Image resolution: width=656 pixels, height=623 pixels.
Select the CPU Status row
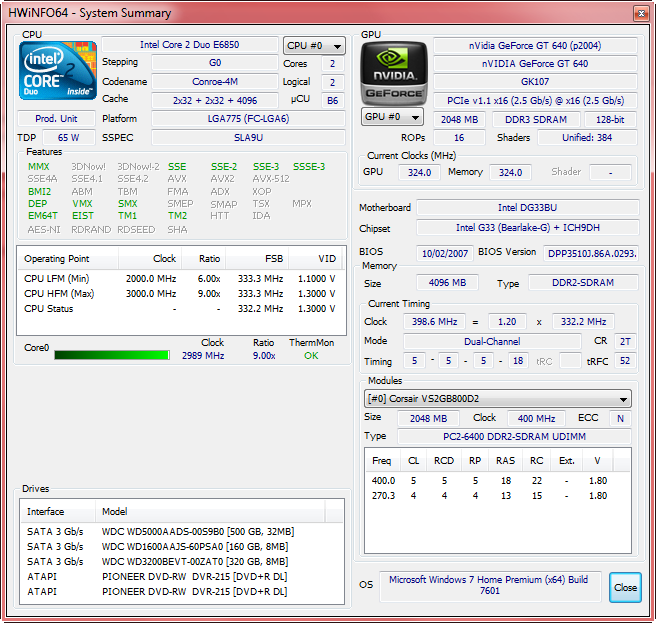pyautogui.click(x=180, y=309)
